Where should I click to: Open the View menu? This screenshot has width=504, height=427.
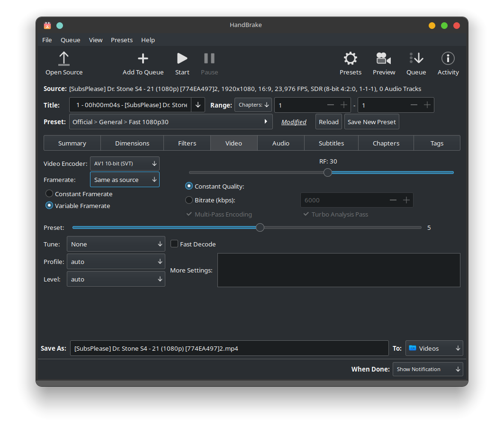(x=96, y=40)
